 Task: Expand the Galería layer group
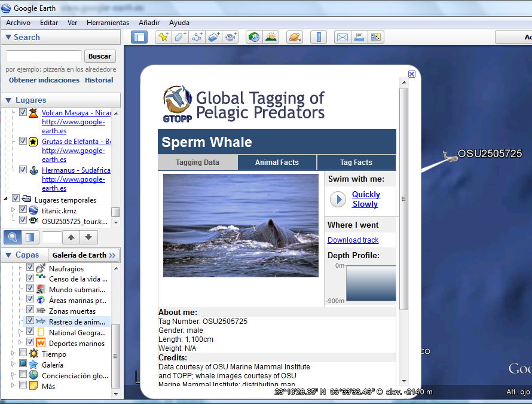click(x=13, y=363)
